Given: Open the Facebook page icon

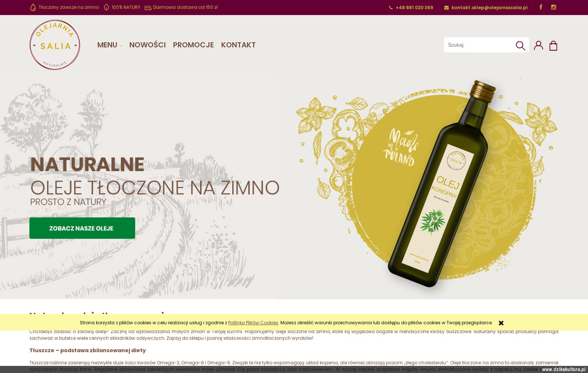Looking at the screenshot, I should 541,7.
